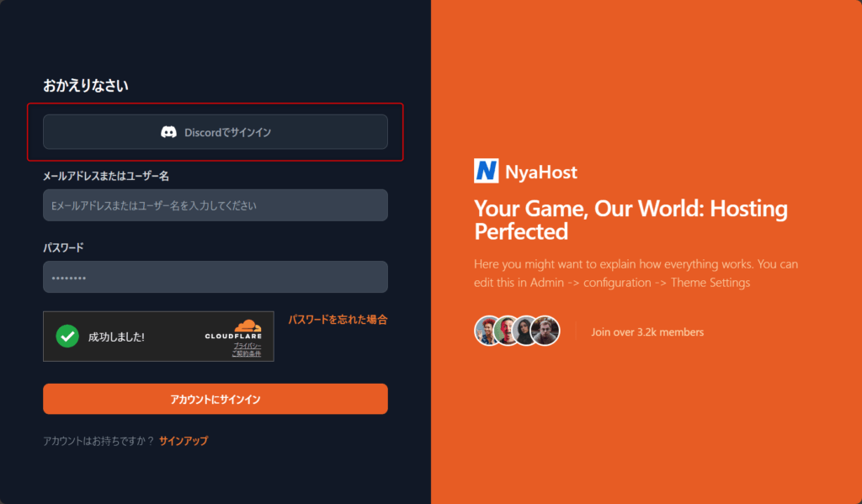Image resolution: width=862 pixels, height=504 pixels.
Task: Click the NyaHost brand name text
Action: coord(541,172)
